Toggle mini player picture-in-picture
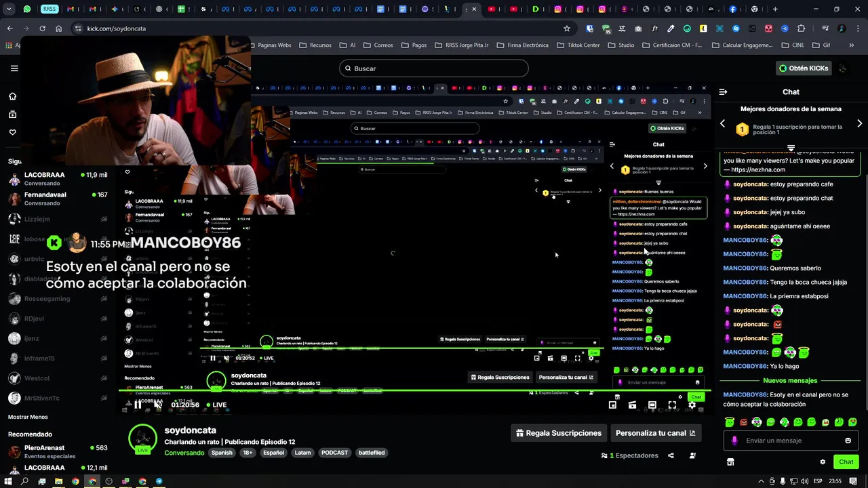The width and height of the screenshot is (868, 488). pyautogui.click(x=612, y=405)
